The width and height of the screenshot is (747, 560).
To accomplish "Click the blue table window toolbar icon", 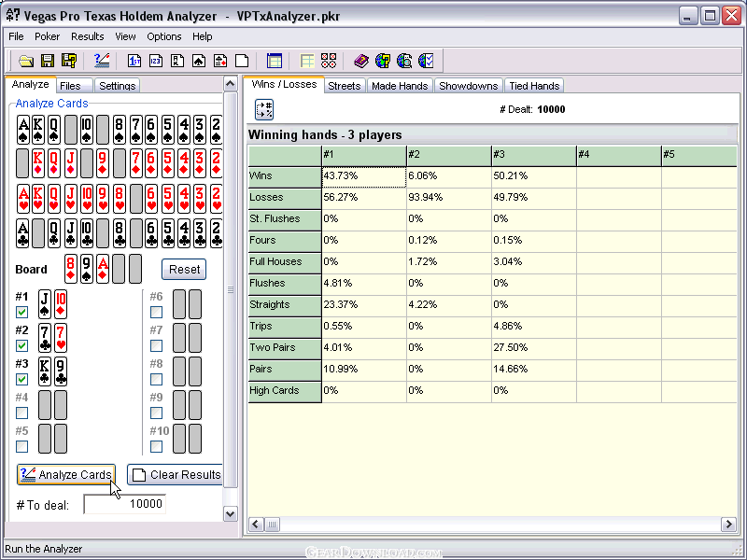I will (275, 61).
